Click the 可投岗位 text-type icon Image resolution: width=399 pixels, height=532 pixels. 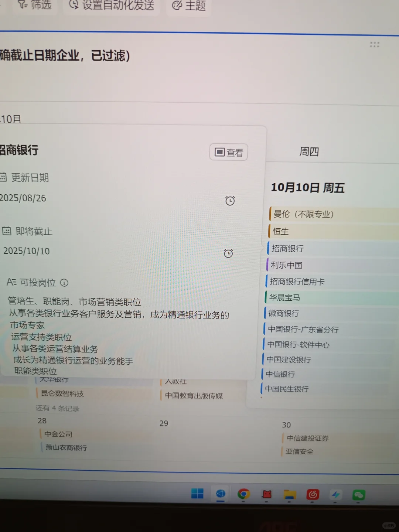coord(11,282)
